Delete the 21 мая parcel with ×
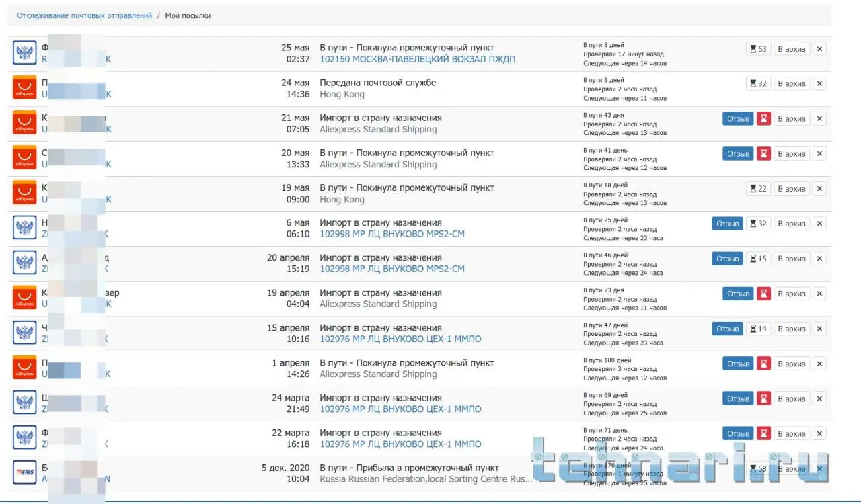This screenshot has width=861, height=504. pos(819,119)
